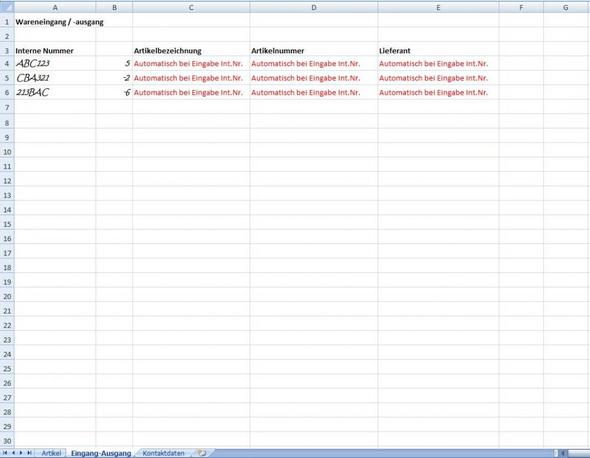Select cell containing '213BAC'

point(55,92)
